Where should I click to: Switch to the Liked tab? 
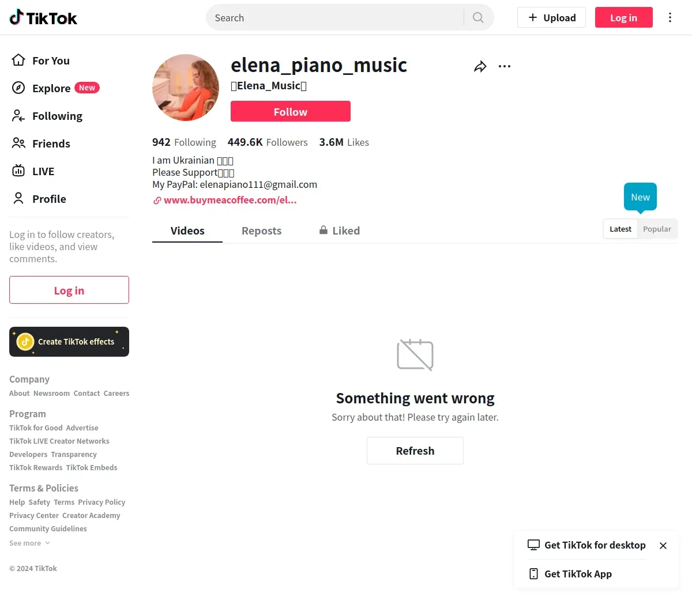340,231
